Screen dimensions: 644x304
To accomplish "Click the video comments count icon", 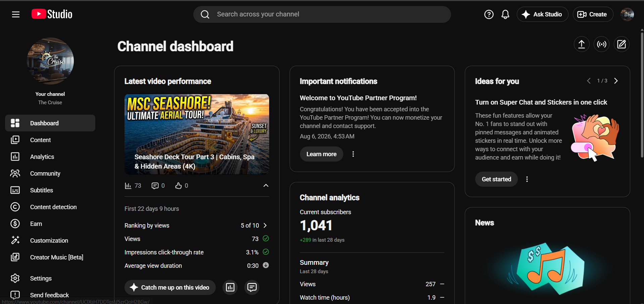I will [x=155, y=186].
